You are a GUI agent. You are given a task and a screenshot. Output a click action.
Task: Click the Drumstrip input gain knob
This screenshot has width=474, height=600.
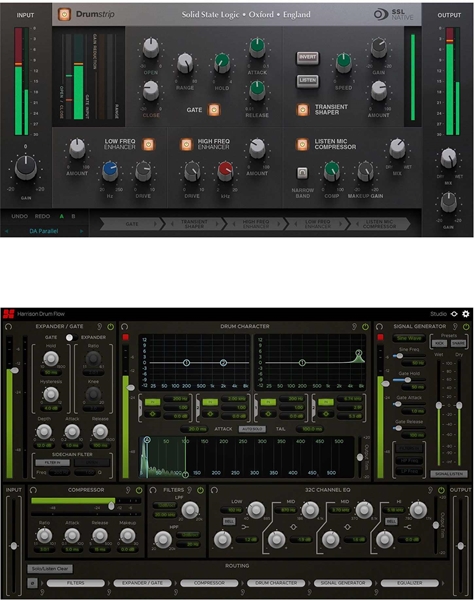pos(26,167)
